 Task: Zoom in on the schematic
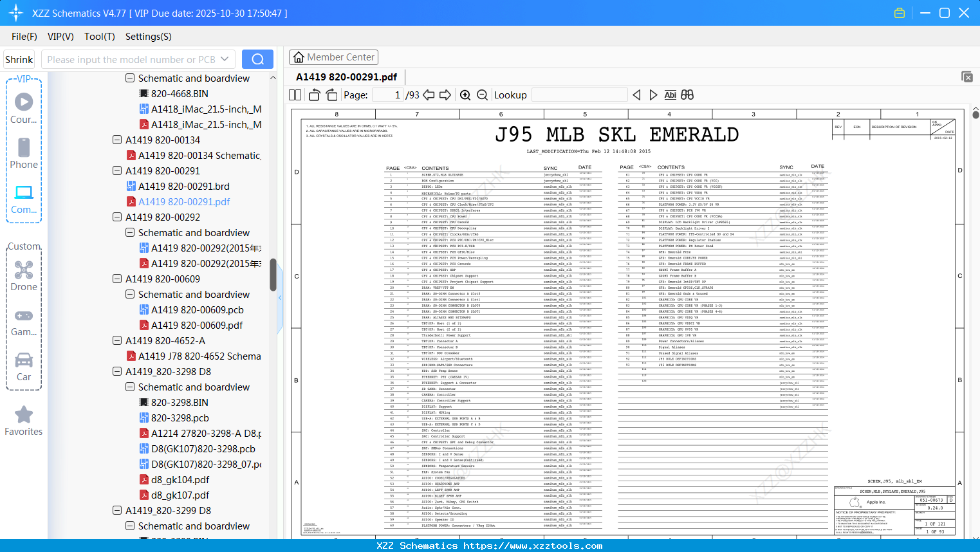point(465,95)
